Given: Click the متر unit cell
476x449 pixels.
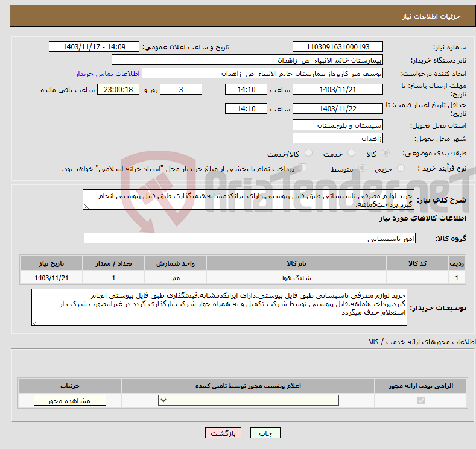Looking at the screenshot, I should (x=176, y=278).
